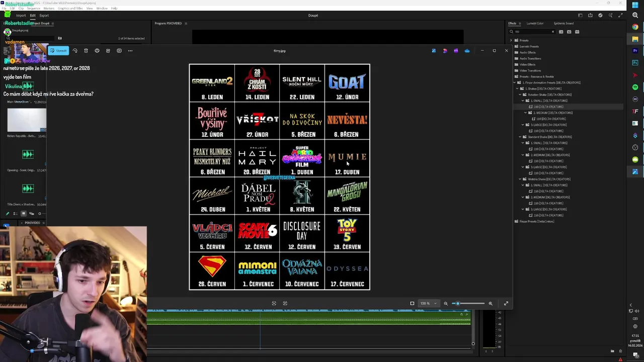The height and width of the screenshot is (362, 644).
Task: Open the Project Doupě panel menu
Action: coord(53,23)
